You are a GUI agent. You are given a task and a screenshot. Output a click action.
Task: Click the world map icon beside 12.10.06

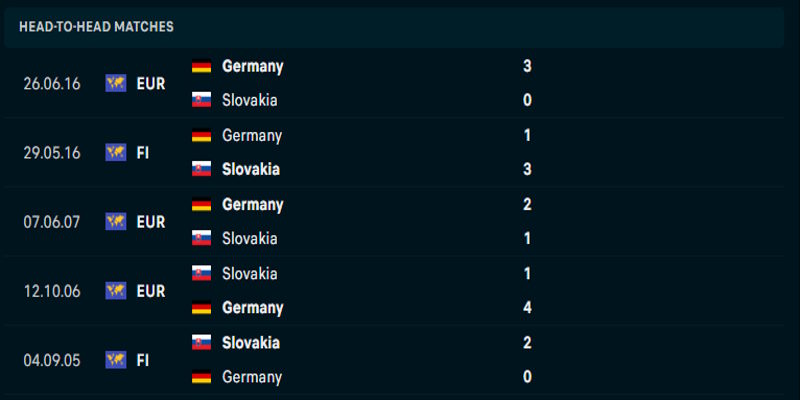coord(116,291)
